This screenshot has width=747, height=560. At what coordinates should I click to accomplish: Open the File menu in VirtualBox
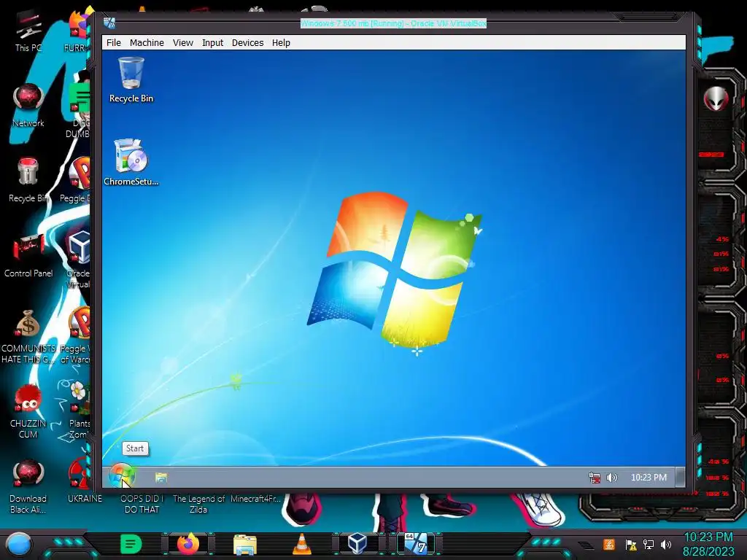[x=113, y=43]
